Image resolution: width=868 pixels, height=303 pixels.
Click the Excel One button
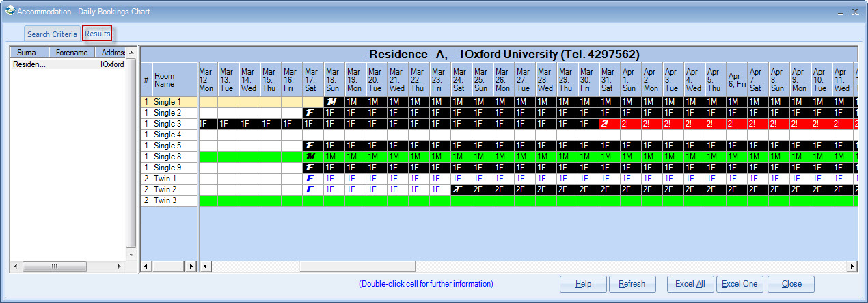[740, 284]
